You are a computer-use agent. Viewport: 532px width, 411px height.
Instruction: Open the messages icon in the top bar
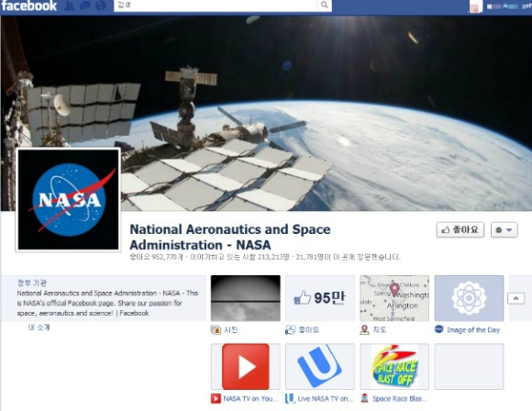84,6
